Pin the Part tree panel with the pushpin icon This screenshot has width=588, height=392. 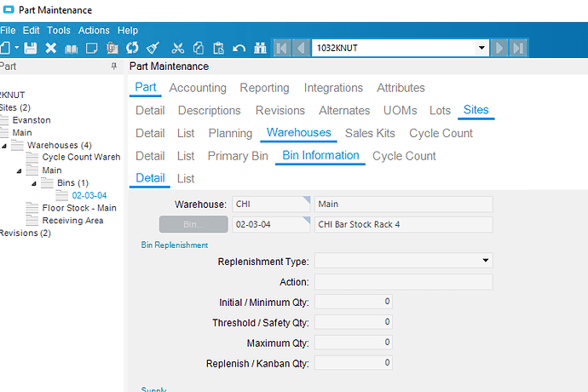114,66
